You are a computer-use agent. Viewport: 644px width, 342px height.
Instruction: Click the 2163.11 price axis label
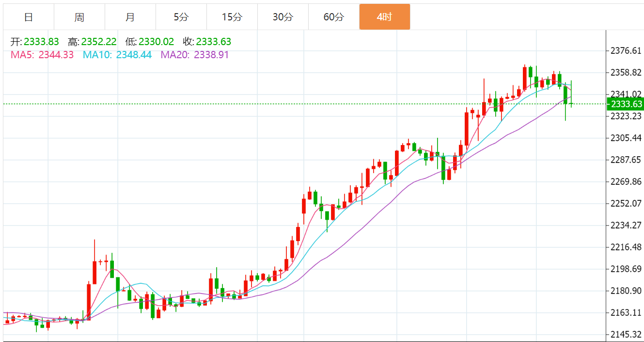pyautogui.click(x=626, y=313)
